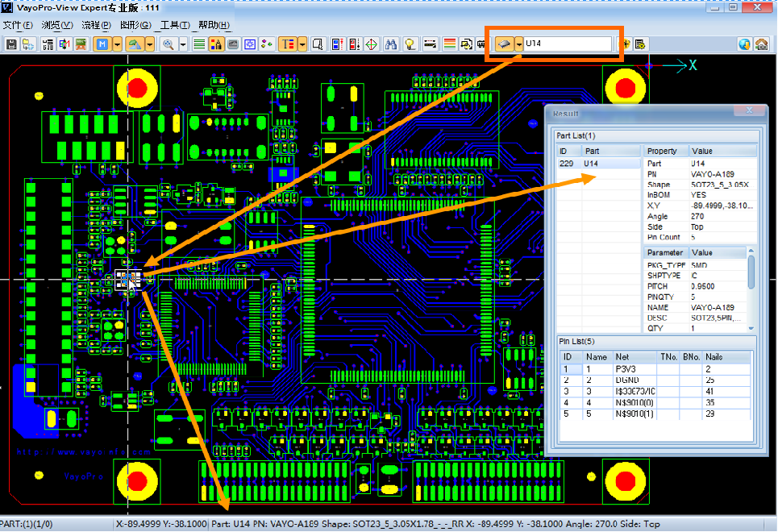Click the Nails column header in Pin List

pyautogui.click(x=726, y=357)
